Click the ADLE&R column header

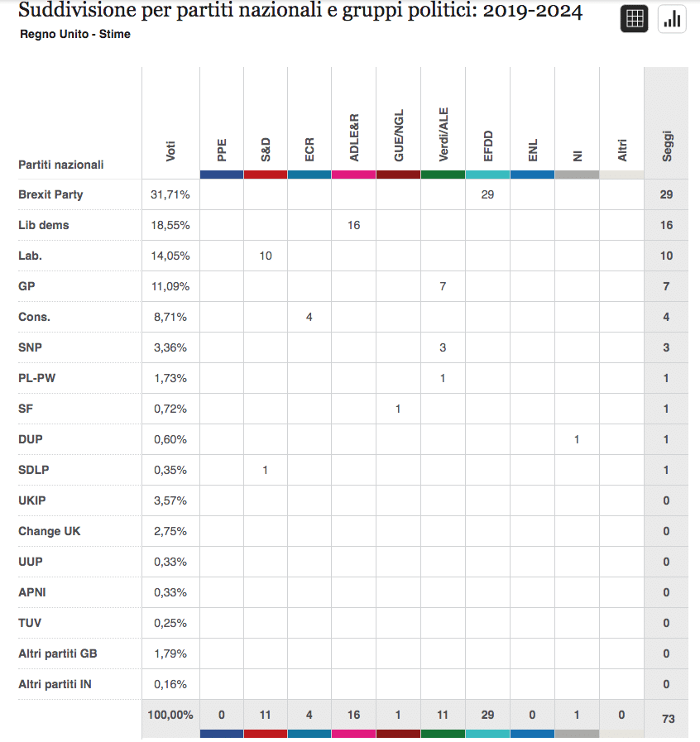click(354, 137)
